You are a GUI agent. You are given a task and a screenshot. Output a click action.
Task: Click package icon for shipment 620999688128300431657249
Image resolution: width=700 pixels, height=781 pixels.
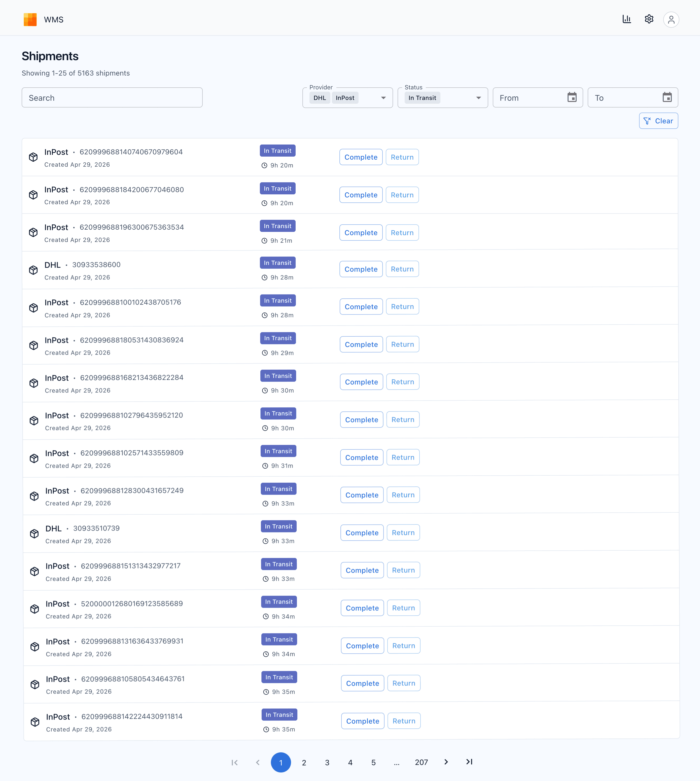tap(34, 496)
